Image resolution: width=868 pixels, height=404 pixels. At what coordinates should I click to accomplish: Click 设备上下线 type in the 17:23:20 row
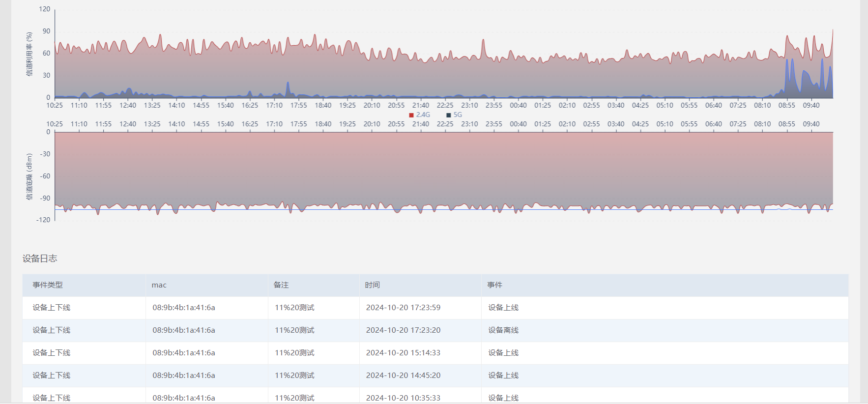[x=52, y=330]
